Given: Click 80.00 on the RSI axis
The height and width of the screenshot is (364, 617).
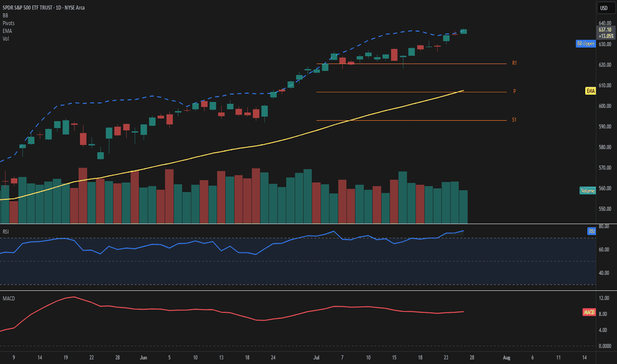Looking at the screenshot, I should point(604,226).
